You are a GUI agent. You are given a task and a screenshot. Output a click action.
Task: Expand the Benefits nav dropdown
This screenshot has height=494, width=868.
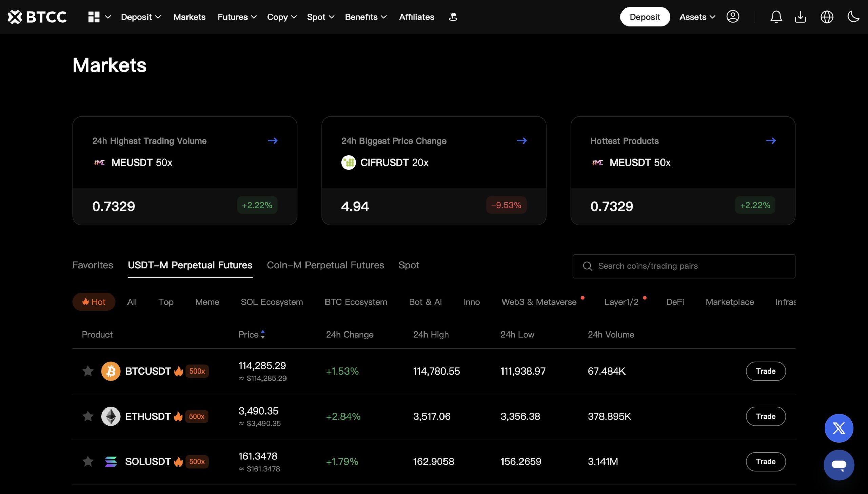click(366, 17)
